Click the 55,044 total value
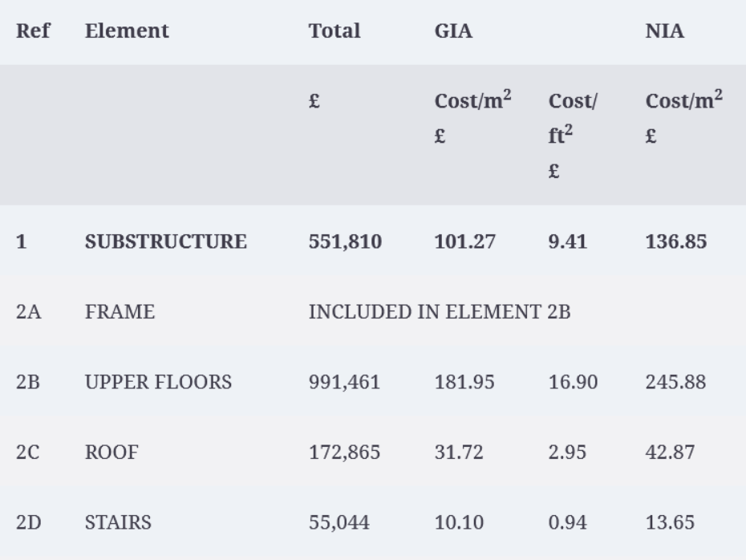This screenshot has width=746, height=560. pyautogui.click(x=339, y=522)
